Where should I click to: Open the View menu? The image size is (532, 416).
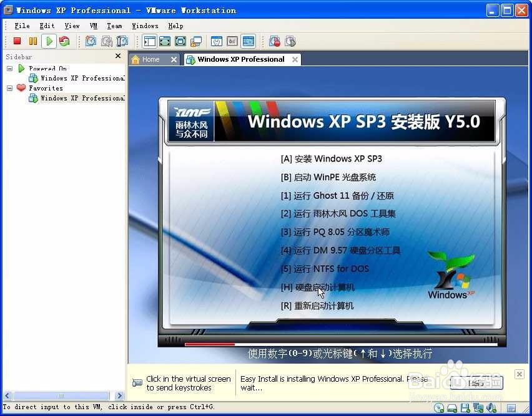[x=72, y=26]
